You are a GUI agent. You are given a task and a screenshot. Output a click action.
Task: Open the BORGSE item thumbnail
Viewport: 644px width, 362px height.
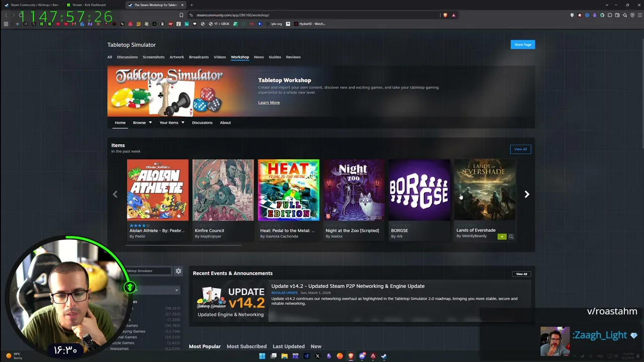point(419,190)
